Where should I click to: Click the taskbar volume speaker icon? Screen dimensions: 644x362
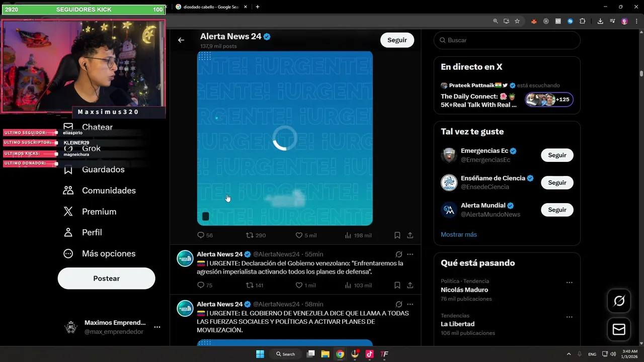click(x=613, y=354)
